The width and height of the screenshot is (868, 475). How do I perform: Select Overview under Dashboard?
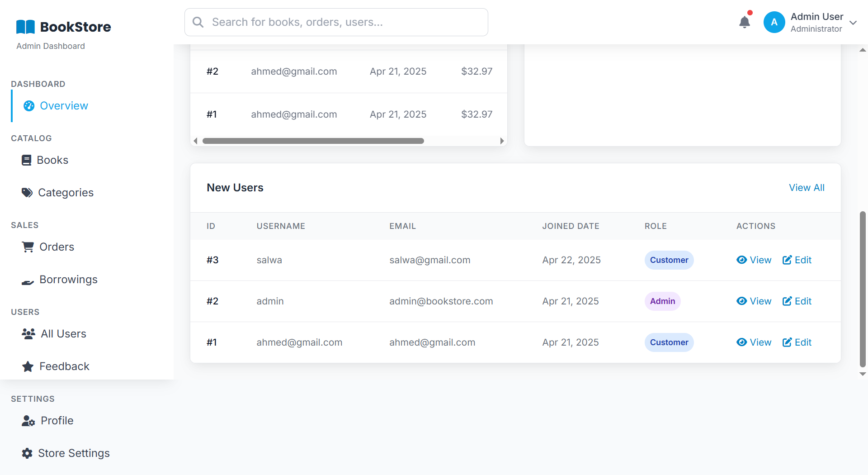click(x=64, y=105)
